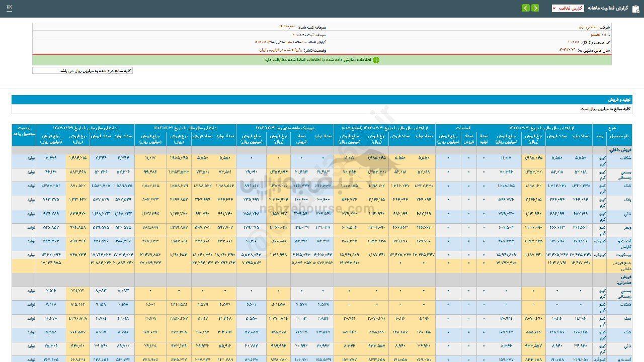Select the فروش صادراتی section row
Viewport: 644px width, 362px height.
coord(322,280)
